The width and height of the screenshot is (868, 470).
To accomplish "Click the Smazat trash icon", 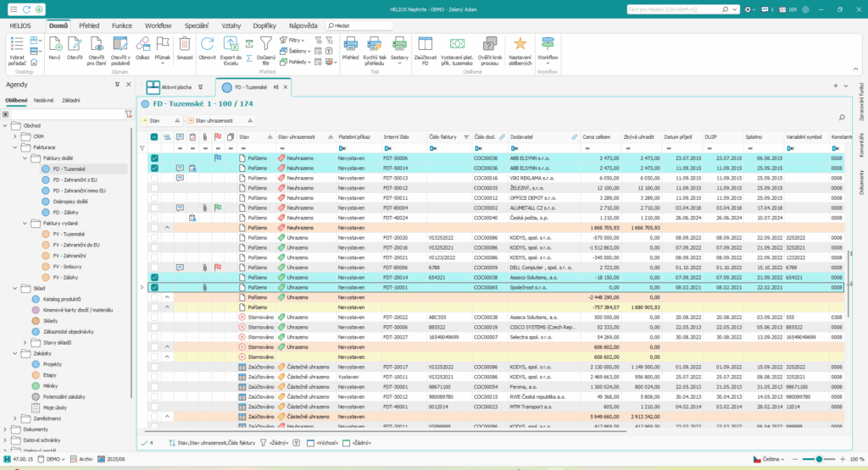I will coord(185,46).
